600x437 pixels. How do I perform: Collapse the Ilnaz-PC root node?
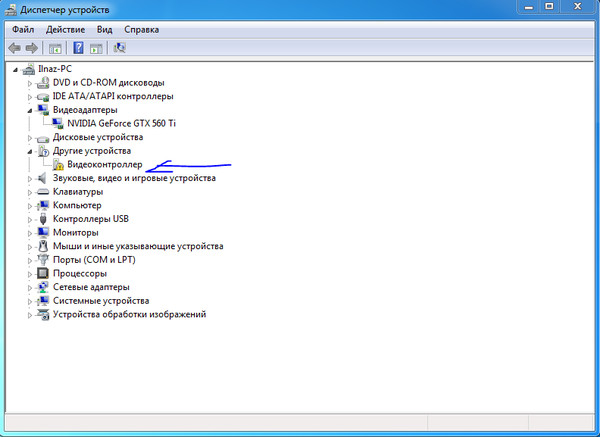15,70
